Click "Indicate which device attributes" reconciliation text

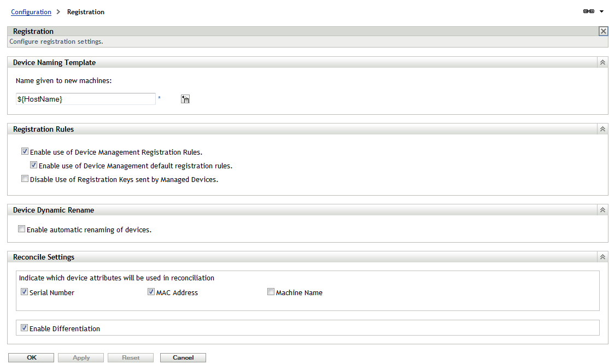[x=116, y=278]
